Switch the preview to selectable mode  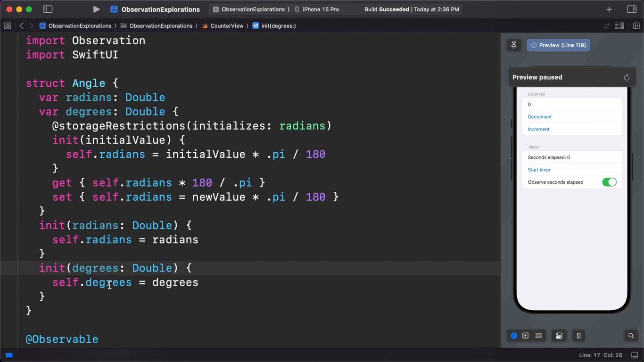(525, 336)
